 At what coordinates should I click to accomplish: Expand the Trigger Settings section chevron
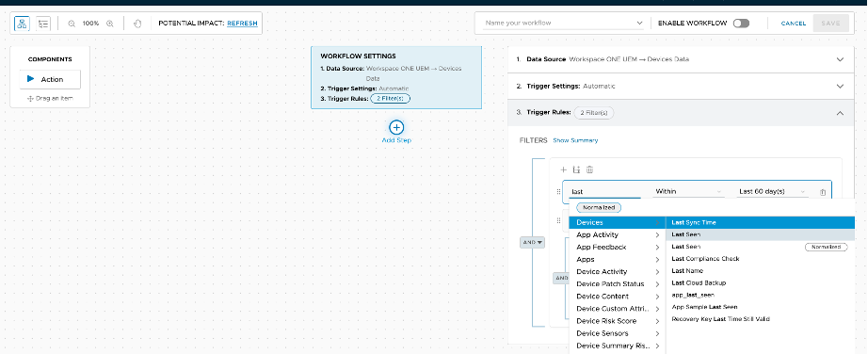pos(840,87)
